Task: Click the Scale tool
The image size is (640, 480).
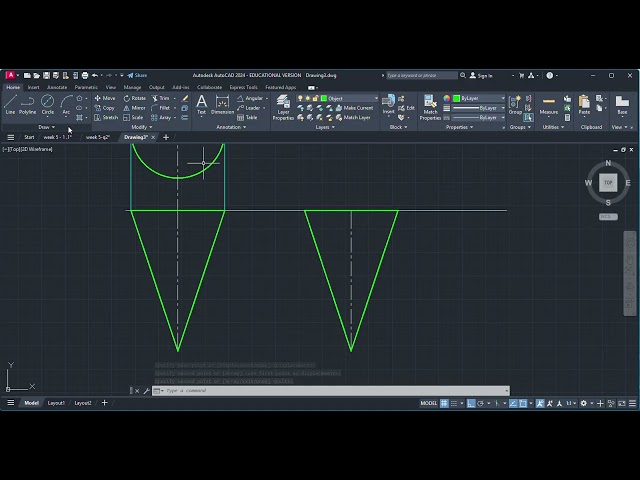Action: point(133,118)
